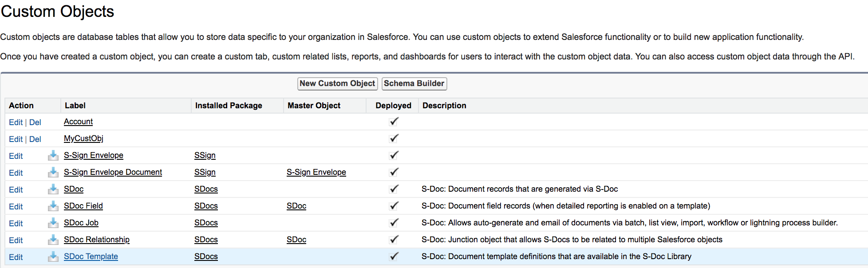The image size is (868, 268).
Task: Open SDocs package in SDoc Field row
Action: [206, 206]
